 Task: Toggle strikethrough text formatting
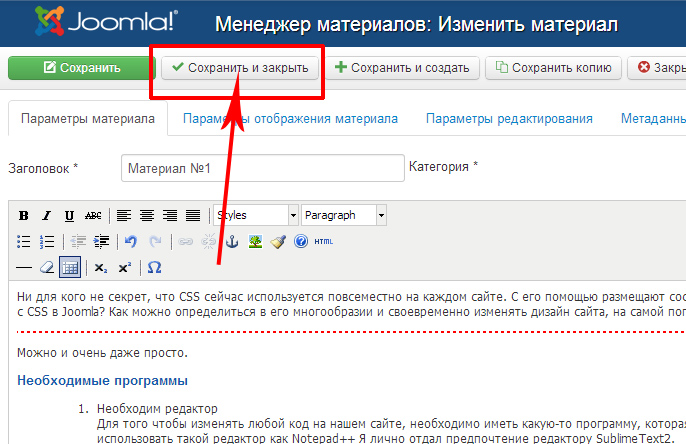coord(93,215)
